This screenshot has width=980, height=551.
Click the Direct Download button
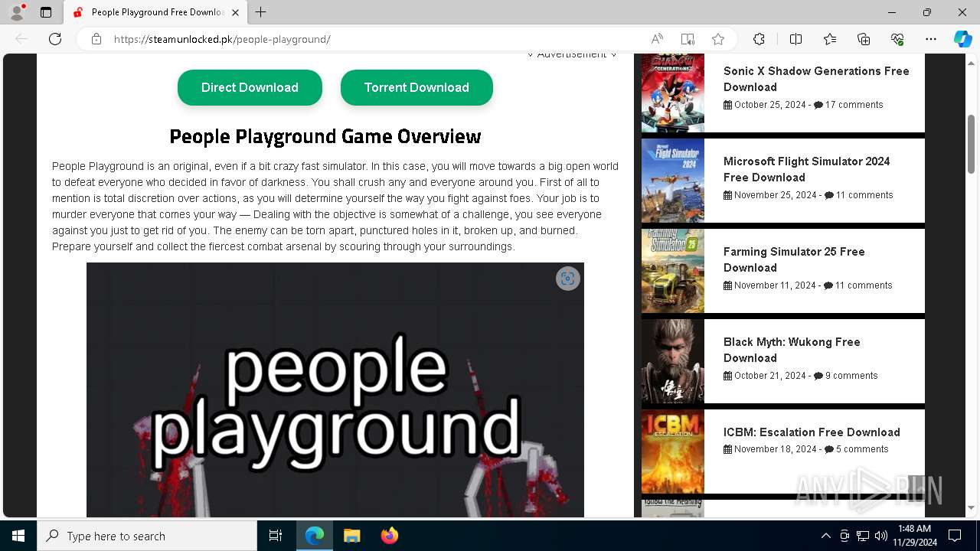pos(250,87)
